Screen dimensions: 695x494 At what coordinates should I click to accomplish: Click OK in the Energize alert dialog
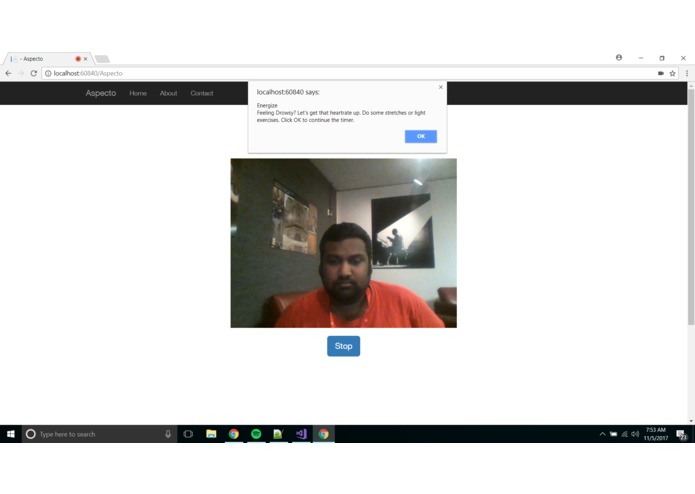coord(421,136)
